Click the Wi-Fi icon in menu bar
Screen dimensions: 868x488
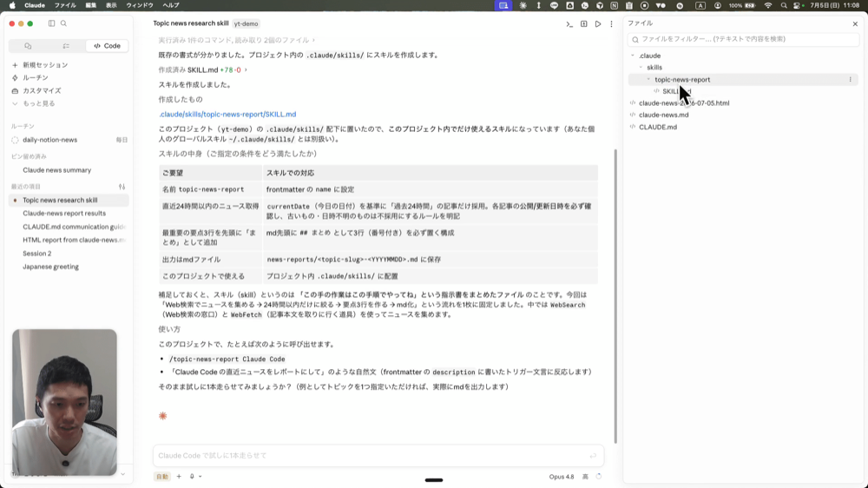tap(768, 5)
